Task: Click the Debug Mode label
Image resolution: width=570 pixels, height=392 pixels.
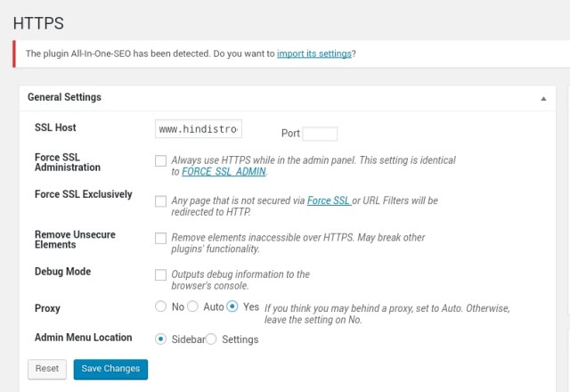Action: click(x=62, y=272)
